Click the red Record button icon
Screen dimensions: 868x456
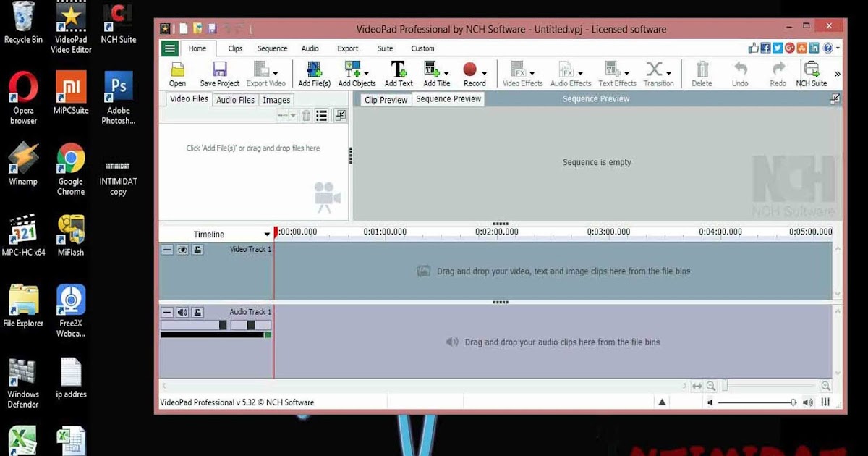tap(470, 69)
